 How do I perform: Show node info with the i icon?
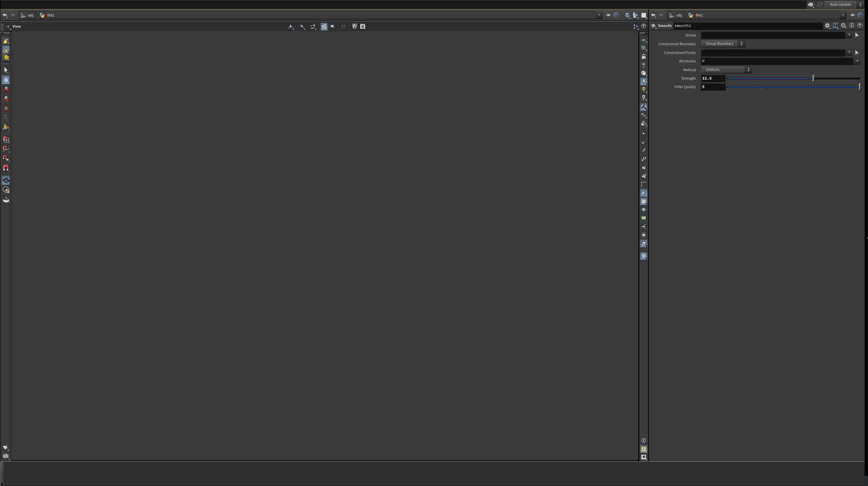[852, 26]
